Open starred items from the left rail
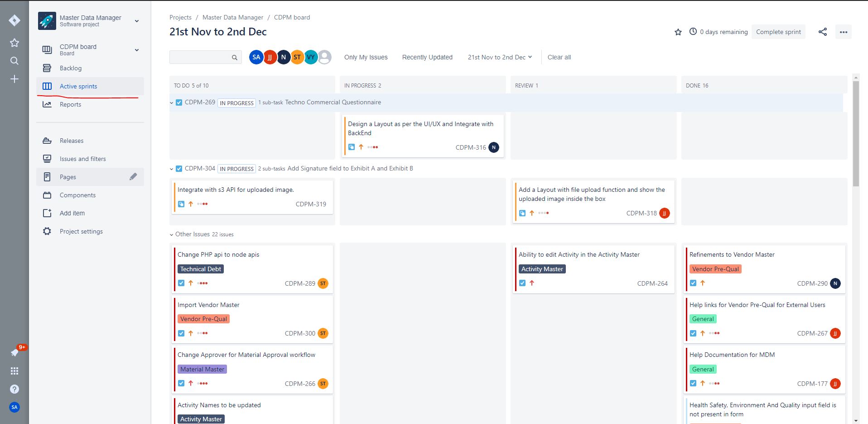The height and width of the screenshot is (424, 868). [x=14, y=43]
